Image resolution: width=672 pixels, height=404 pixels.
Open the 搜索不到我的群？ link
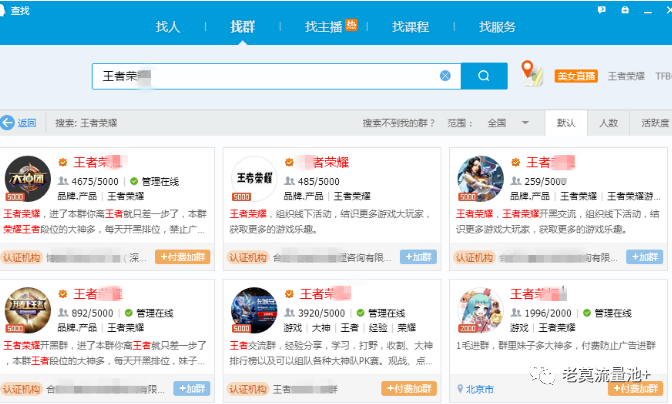[399, 123]
